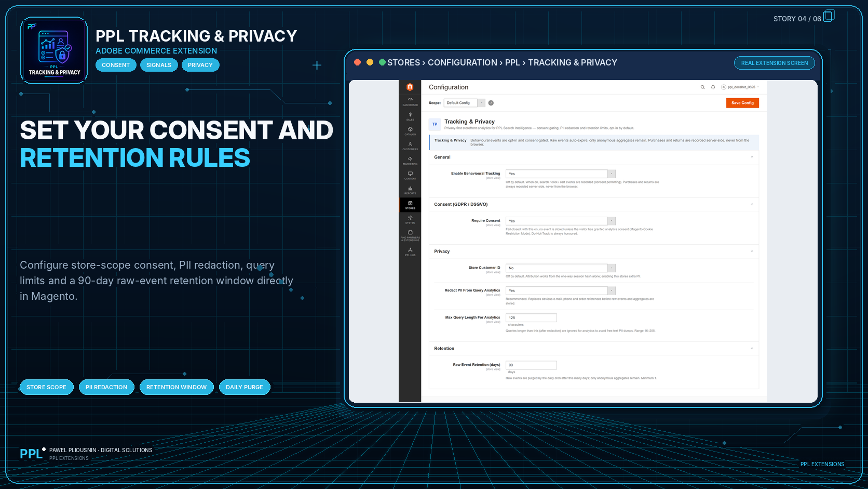The height and width of the screenshot is (489, 868).
Task: Click the TP Tracking & Privacy badge icon
Action: [x=435, y=124]
